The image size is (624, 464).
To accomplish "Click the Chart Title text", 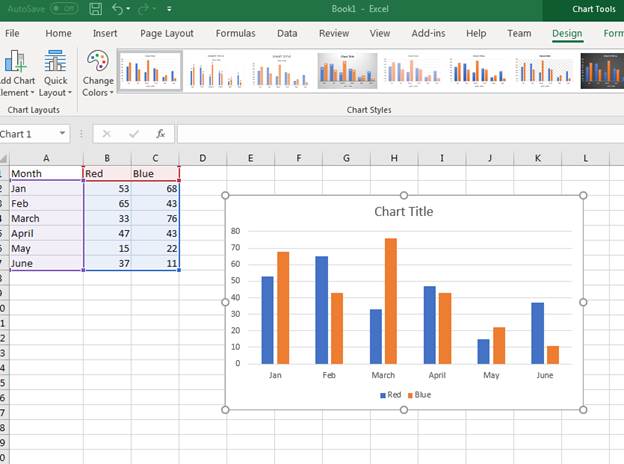I will click(x=403, y=212).
